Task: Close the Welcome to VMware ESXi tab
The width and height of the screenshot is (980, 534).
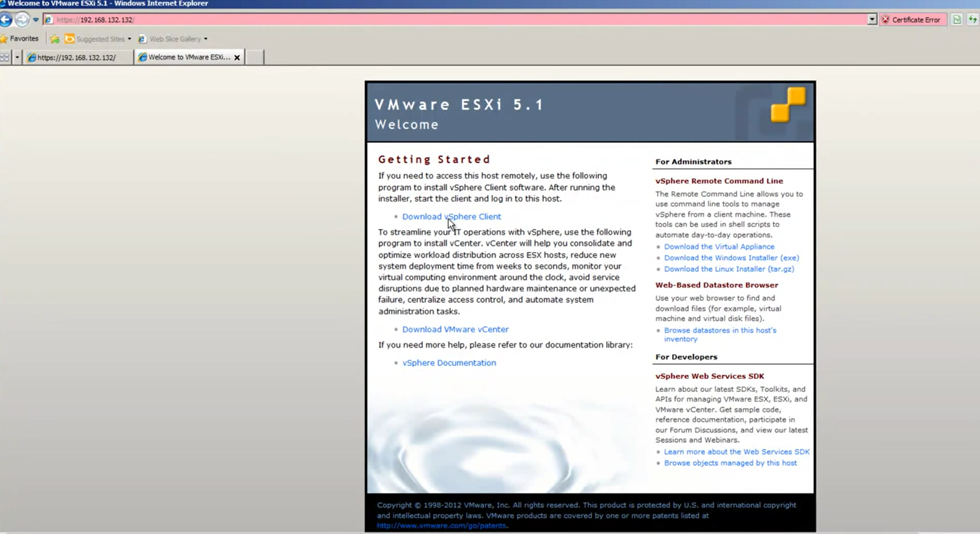Action: 237,57
